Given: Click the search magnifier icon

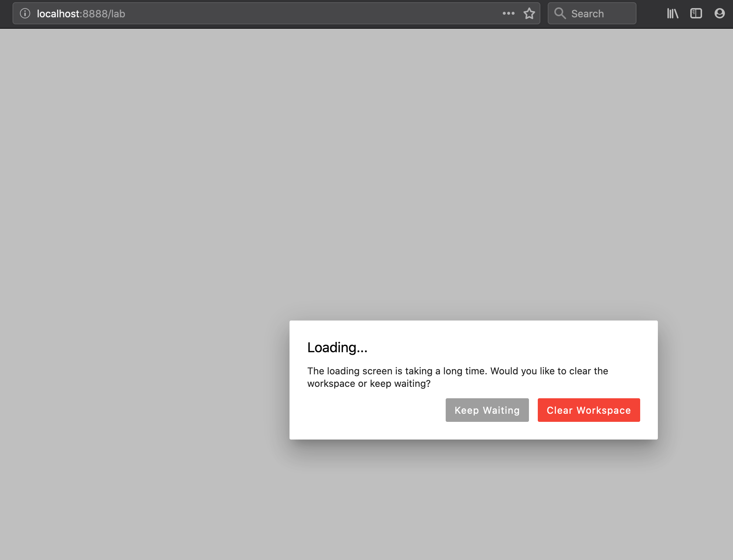Looking at the screenshot, I should 560,13.
